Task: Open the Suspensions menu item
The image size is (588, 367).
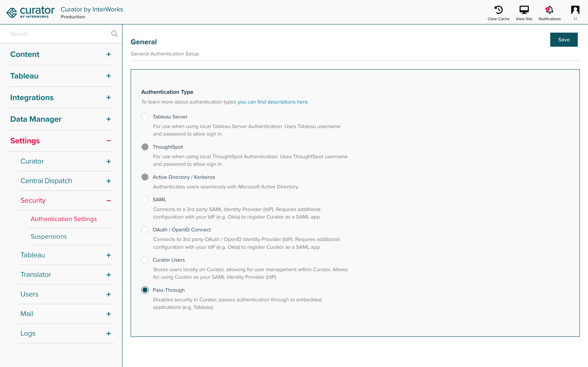Action: pos(49,237)
